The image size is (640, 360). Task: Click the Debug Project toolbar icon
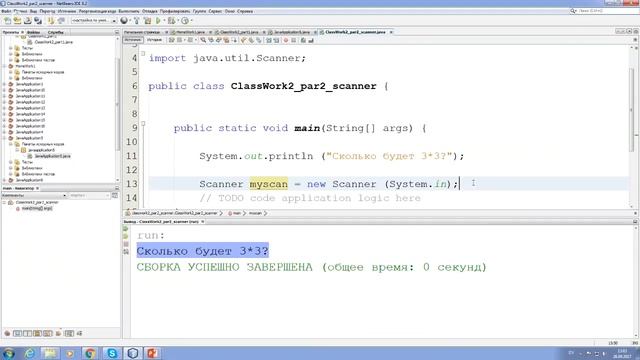pos(171,20)
